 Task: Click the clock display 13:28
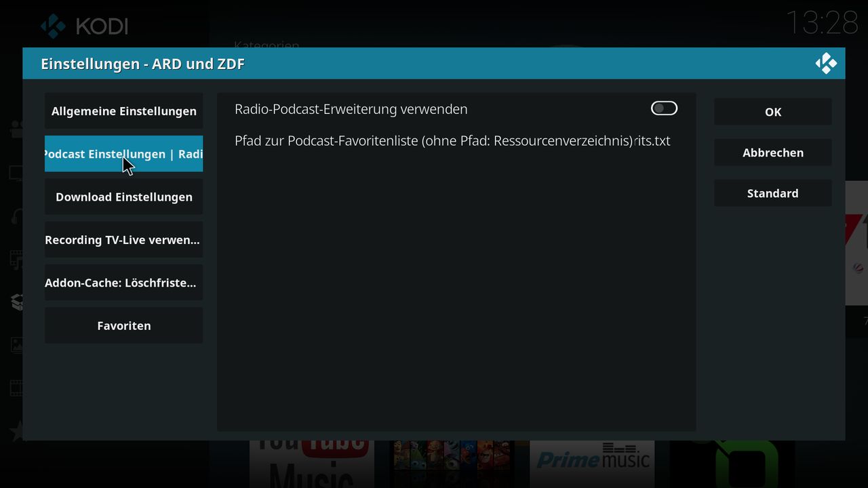822,23
